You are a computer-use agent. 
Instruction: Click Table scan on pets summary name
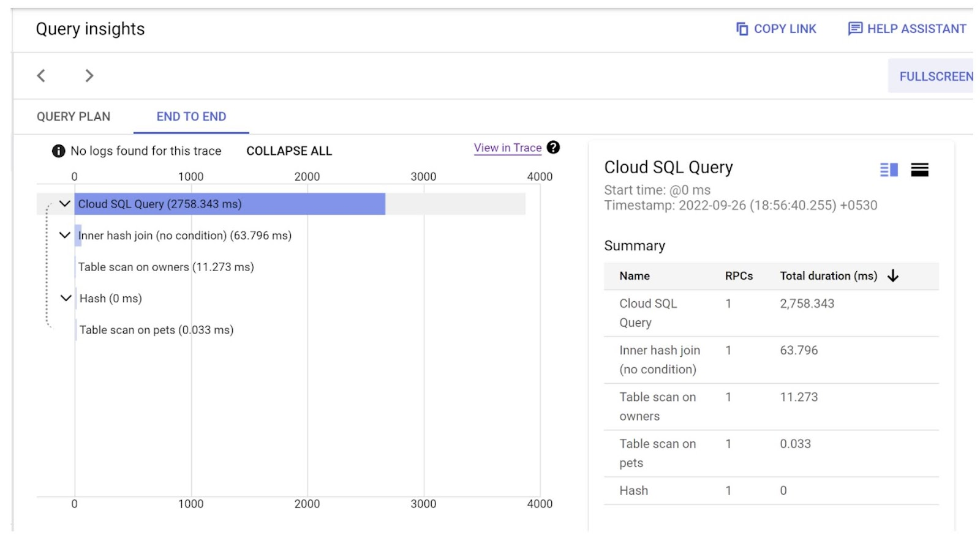[x=658, y=454]
